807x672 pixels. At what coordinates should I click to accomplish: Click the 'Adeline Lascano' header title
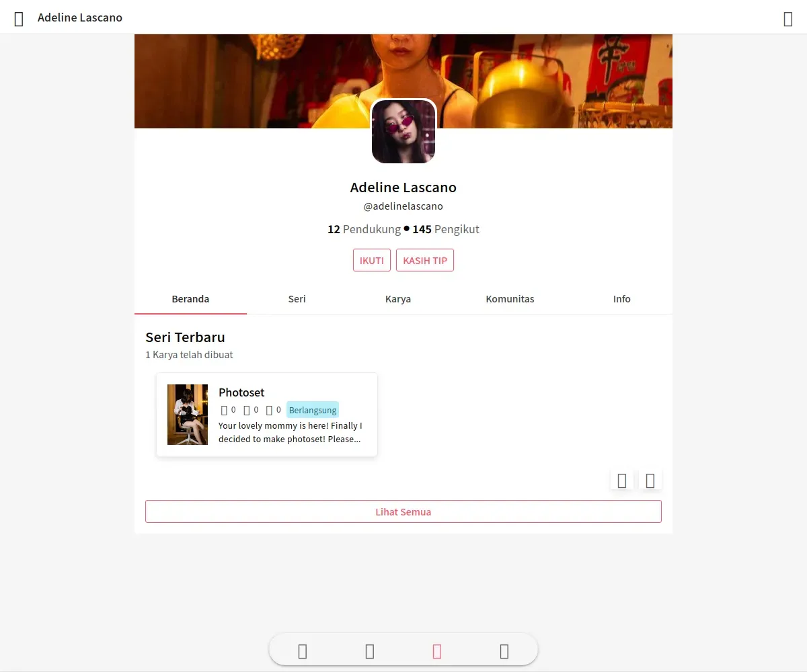[x=80, y=17]
